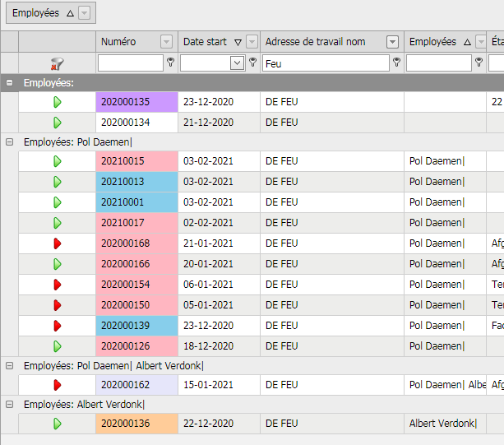Screen dimensions: 504x445
Task: Select pink cell 202000126
Action: click(137, 346)
